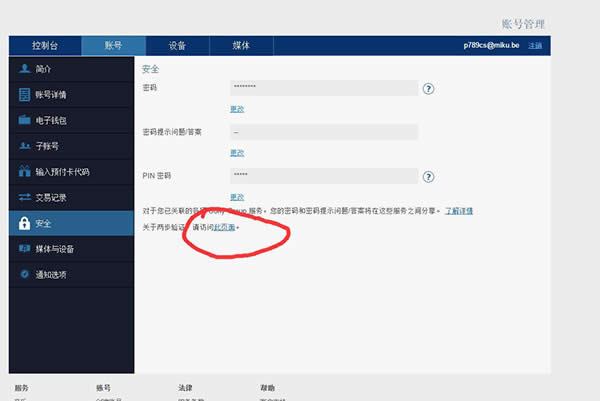Click the 交易记录 history icon
This screenshot has height=401, width=600.
pyautogui.click(x=24, y=198)
